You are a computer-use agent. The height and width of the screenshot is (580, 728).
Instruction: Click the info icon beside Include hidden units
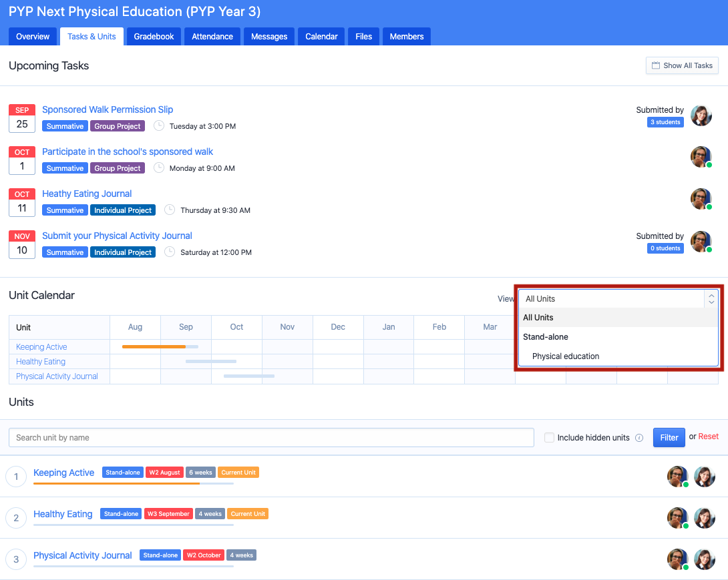click(639, 438)
